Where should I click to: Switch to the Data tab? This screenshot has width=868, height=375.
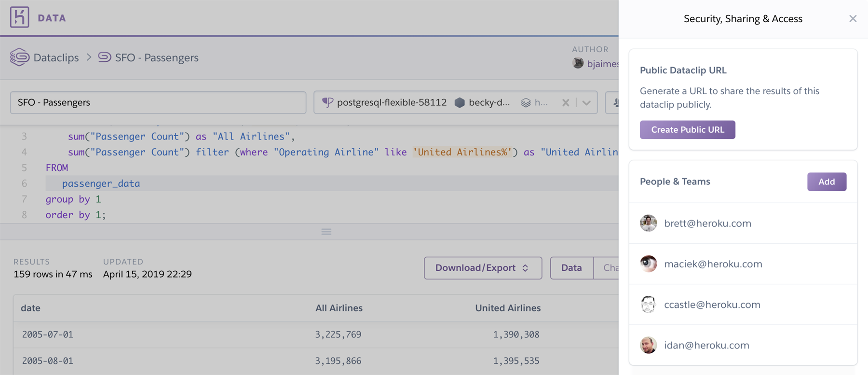571,268
